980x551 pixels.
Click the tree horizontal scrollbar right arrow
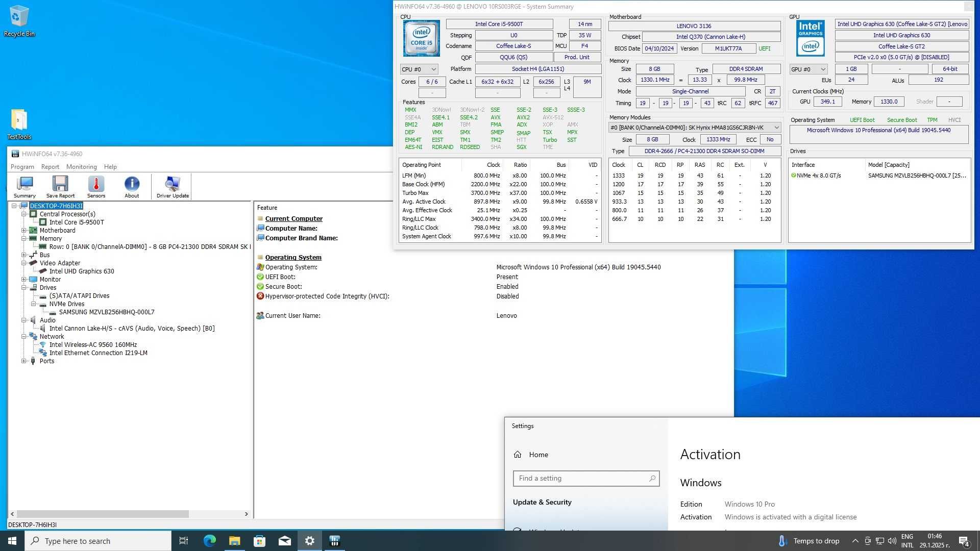[x=247, y=514]
